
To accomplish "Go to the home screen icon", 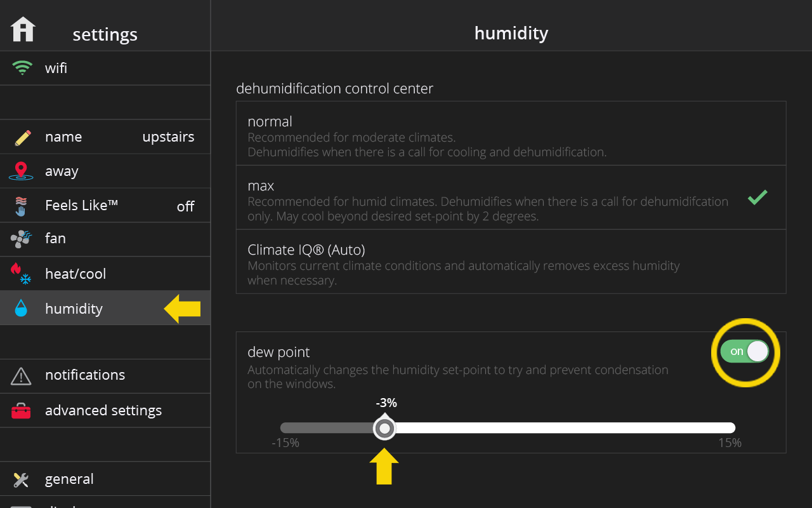I will click(x=23, y=30).
